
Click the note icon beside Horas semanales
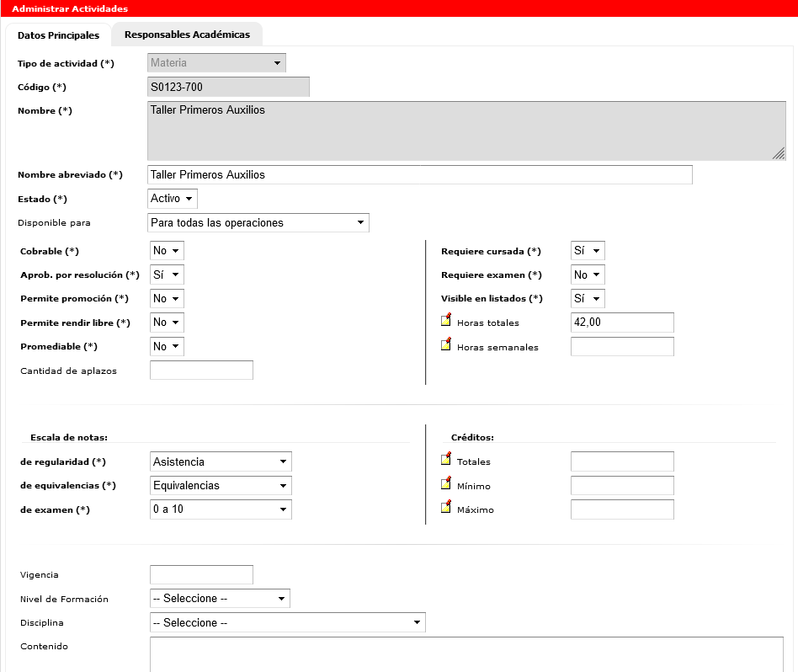click(446, 344)
